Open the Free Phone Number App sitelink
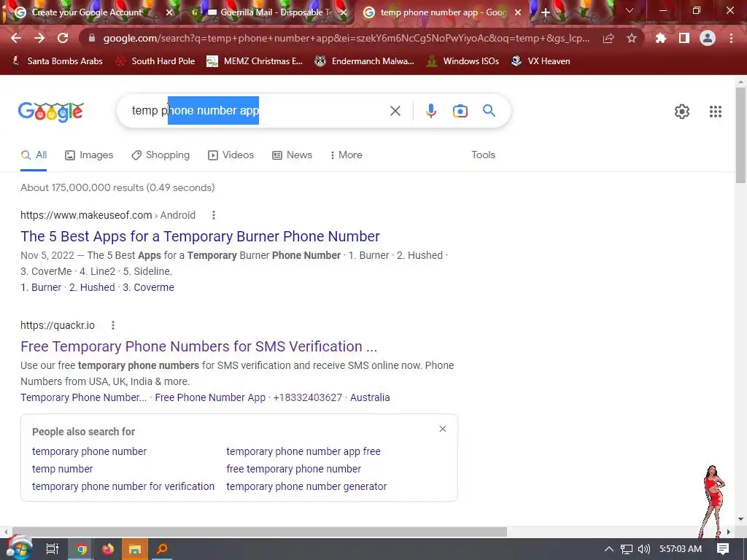 tap(210, 397)
